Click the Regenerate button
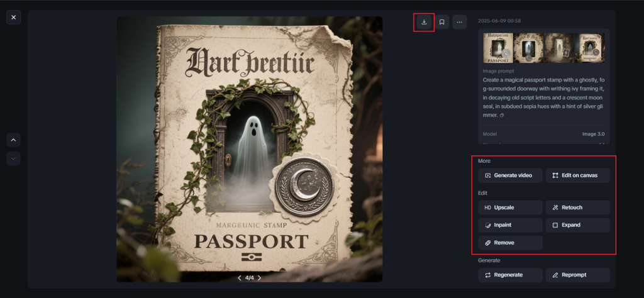644x298 pixels. tap(510, 275)
